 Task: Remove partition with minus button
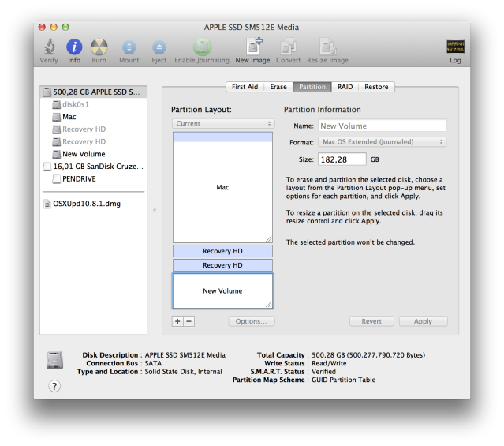189,321
